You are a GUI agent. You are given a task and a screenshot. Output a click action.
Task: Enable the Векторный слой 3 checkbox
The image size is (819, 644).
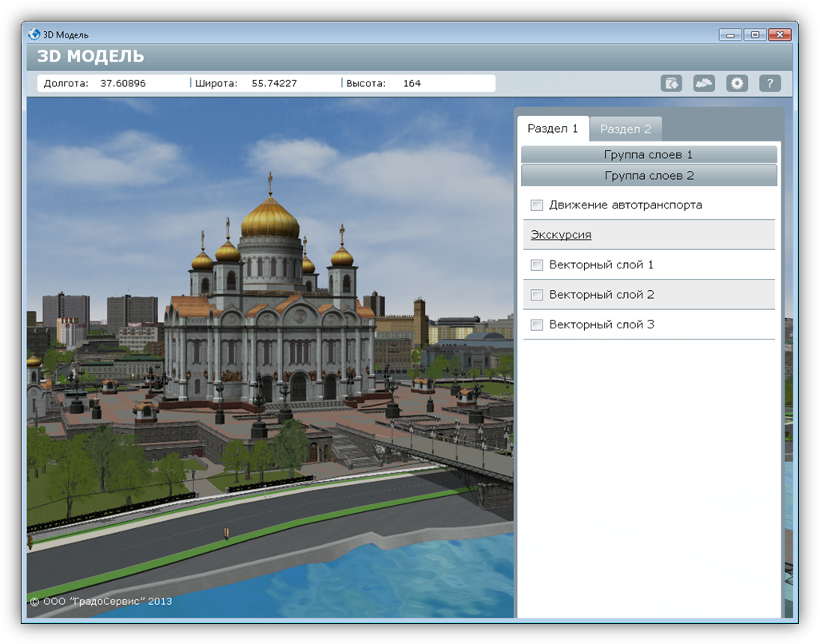tap(537, 325)
